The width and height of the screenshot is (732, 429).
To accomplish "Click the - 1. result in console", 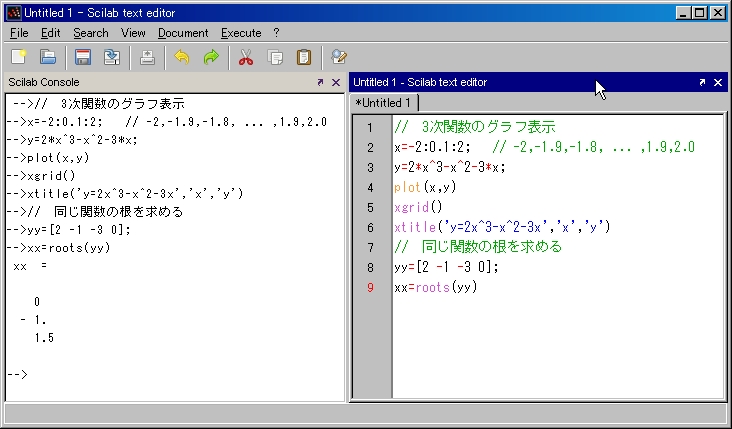I will point(33,320).
